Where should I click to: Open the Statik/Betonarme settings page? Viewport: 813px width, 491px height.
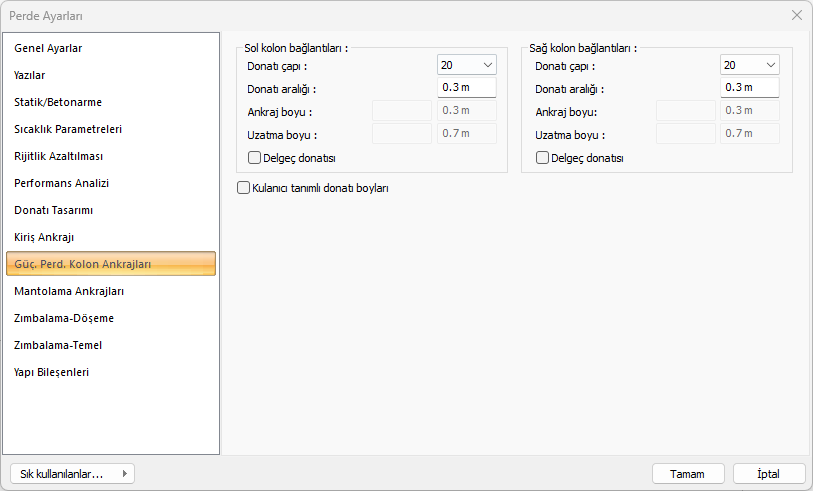click(x=58, y=102)
